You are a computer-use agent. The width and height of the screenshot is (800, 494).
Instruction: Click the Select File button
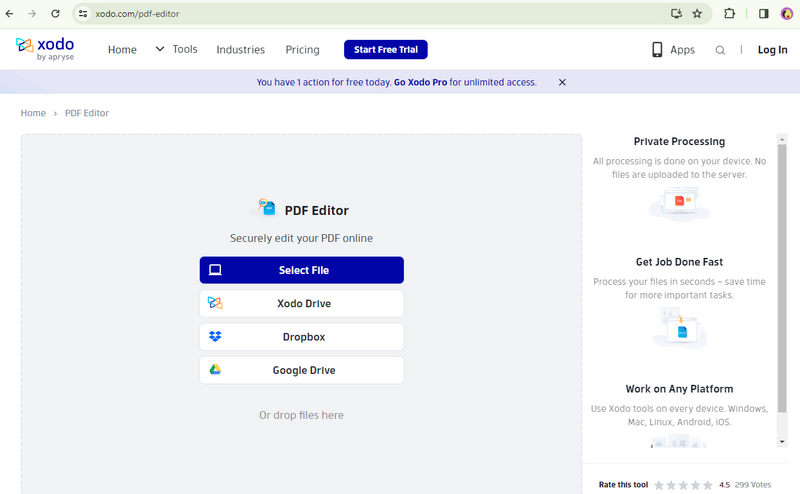[x=302, y=270]
